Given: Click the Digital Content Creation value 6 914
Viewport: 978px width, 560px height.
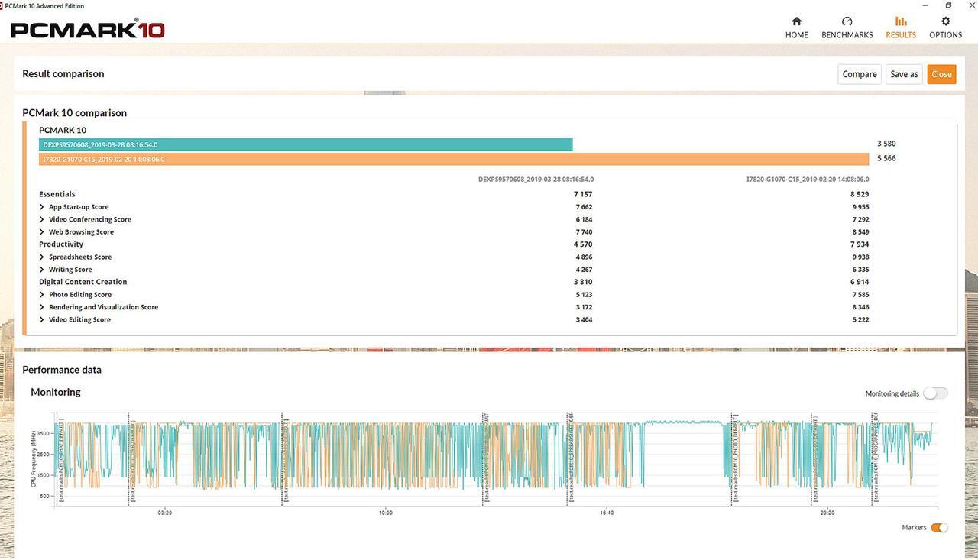Looking at the screenshot, I should click(x=860, y=282).
